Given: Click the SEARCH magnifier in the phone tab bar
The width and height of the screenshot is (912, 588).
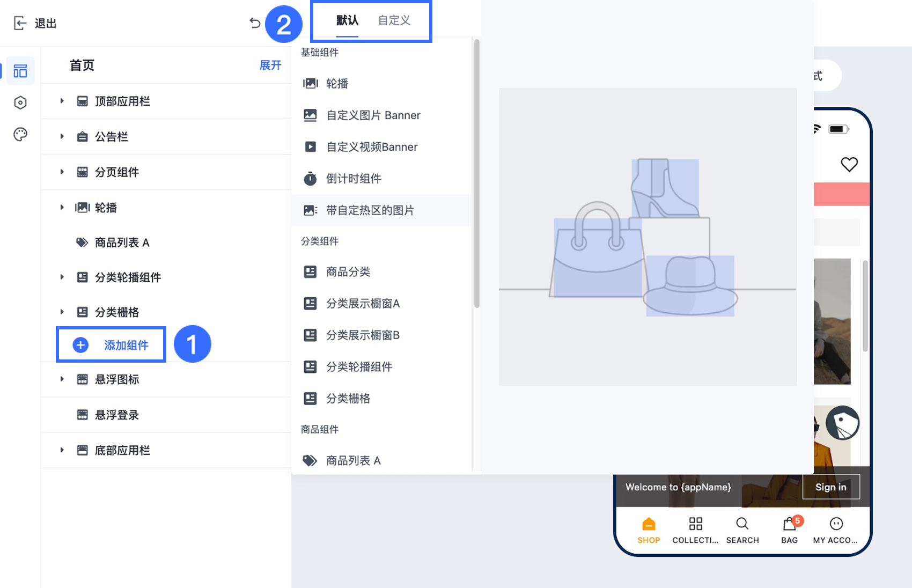Looking at the screenshot, I should click(742, 524).
